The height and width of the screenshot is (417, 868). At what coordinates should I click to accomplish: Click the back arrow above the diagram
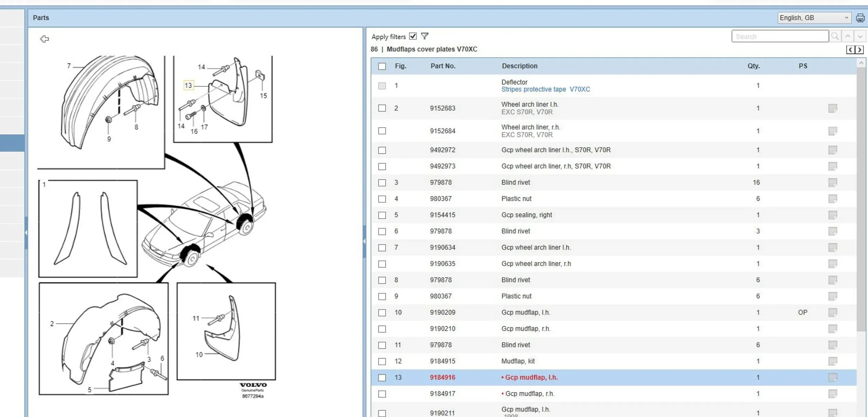[44, 39]
